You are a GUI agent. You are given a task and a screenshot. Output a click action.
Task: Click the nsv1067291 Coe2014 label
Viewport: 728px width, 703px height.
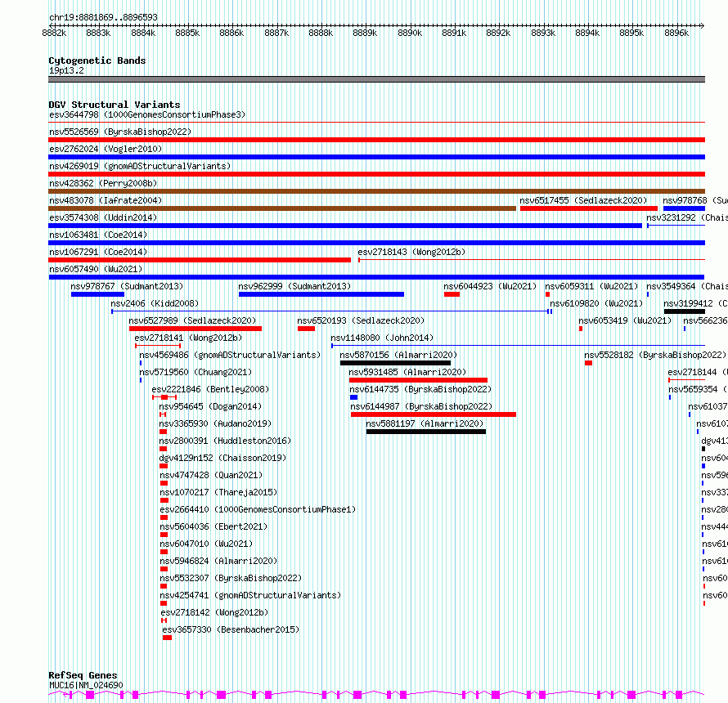pos(98,252)
